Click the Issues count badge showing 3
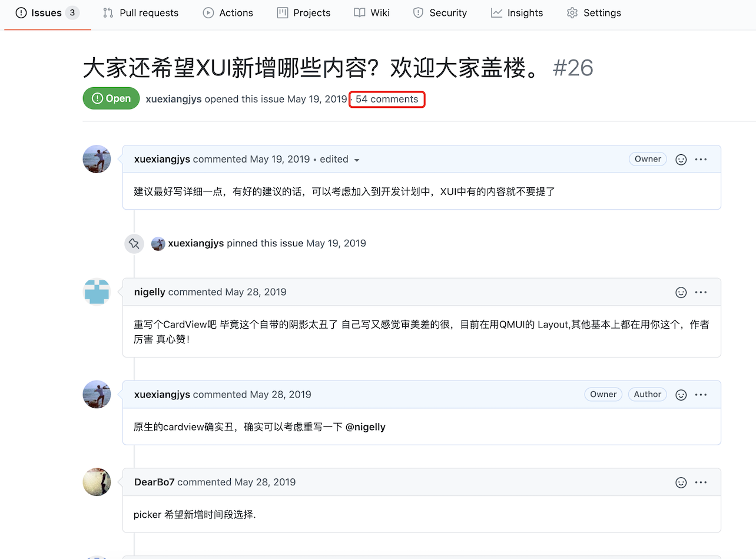Viewport: 756px width, 559px height. click(x=72, y=13)
